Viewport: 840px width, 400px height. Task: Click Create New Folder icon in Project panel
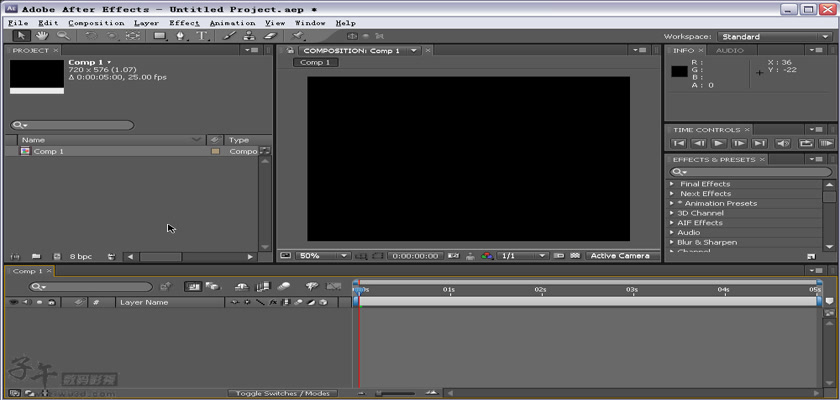[36, 256]
